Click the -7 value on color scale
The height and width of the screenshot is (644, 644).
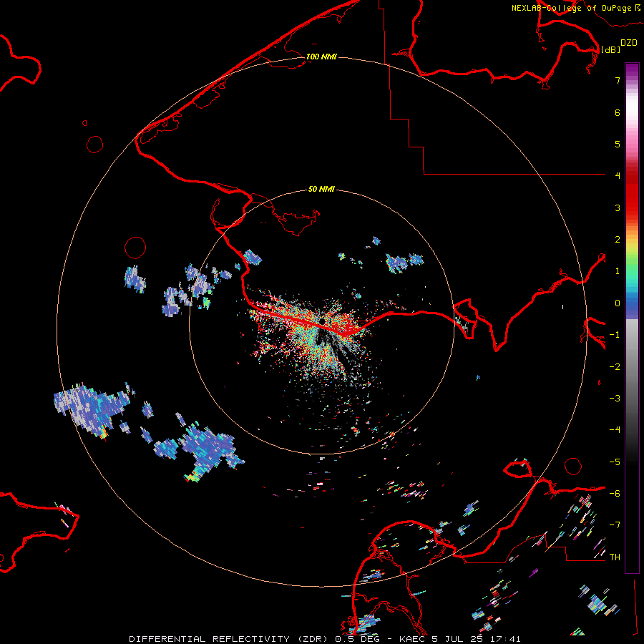pyautogui.click(x=615, y=525)
